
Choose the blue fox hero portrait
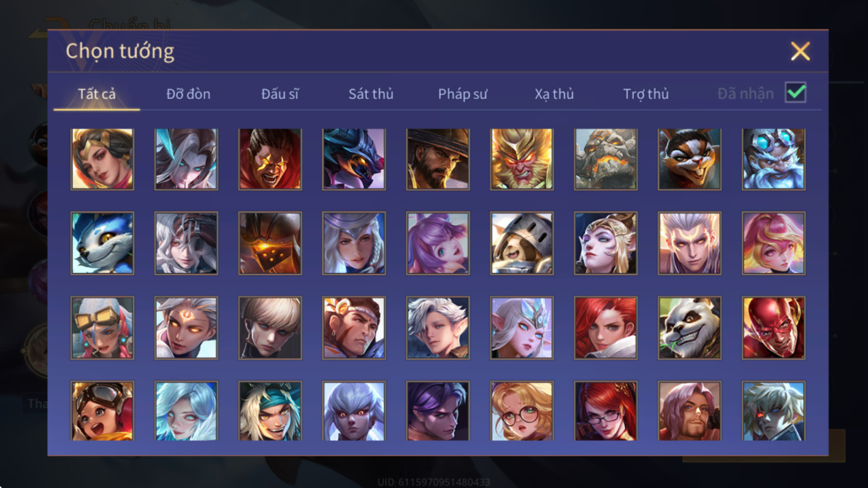[103, 243]
